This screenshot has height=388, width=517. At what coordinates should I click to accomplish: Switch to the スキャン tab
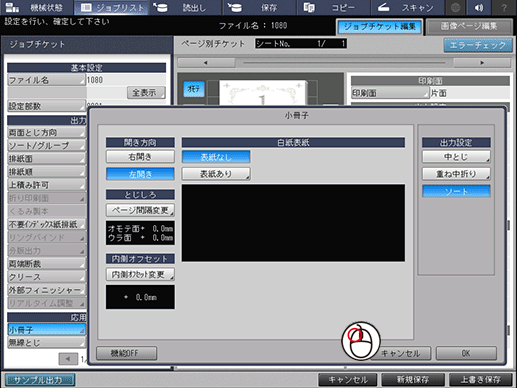[x=407, y=7]
